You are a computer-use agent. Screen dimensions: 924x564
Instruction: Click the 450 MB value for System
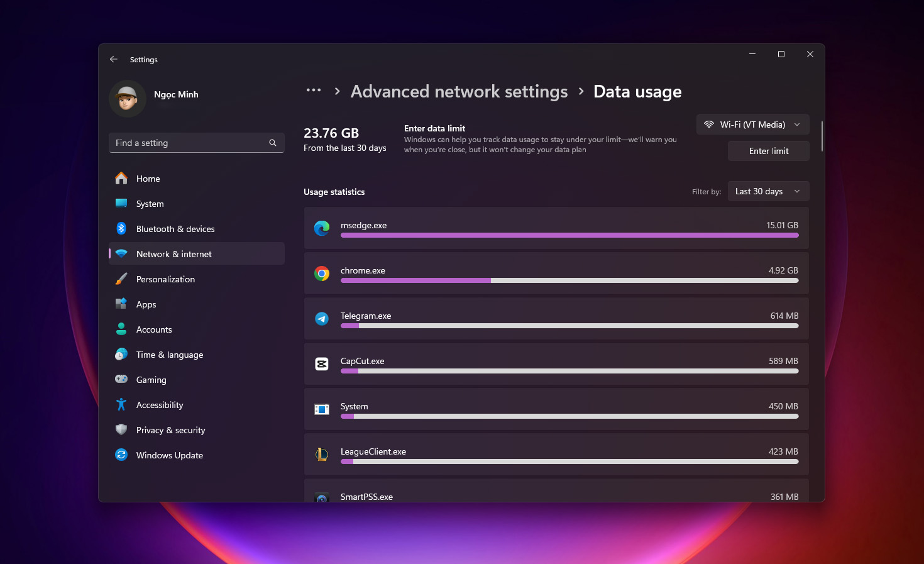pos(783,406)
